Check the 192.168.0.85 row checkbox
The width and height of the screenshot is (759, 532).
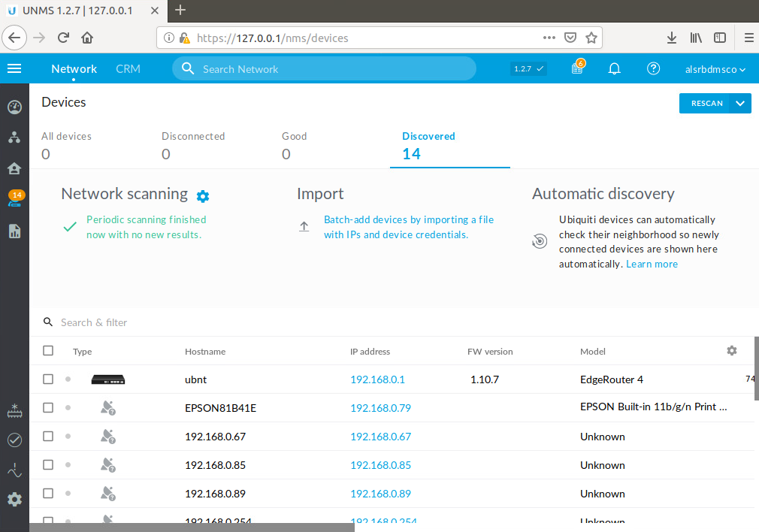coord(48,464)
